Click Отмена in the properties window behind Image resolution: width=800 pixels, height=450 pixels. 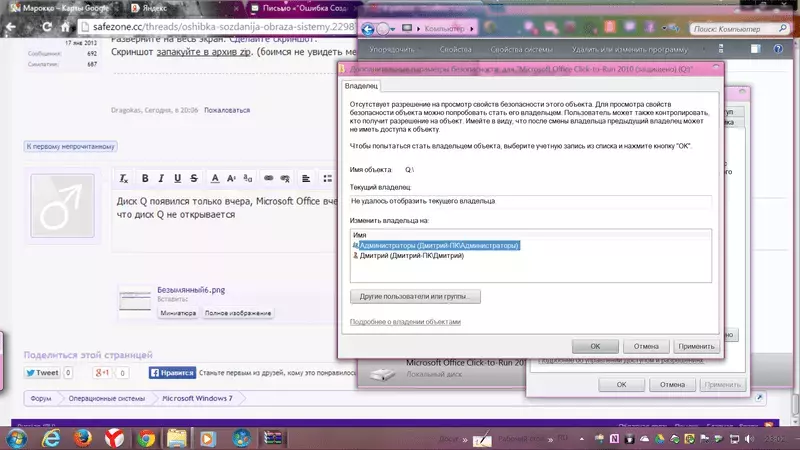672,385
